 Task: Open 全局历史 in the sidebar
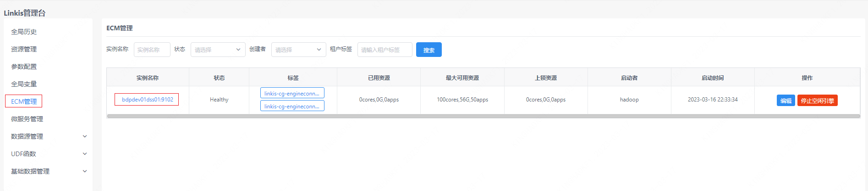click(24, 32)
